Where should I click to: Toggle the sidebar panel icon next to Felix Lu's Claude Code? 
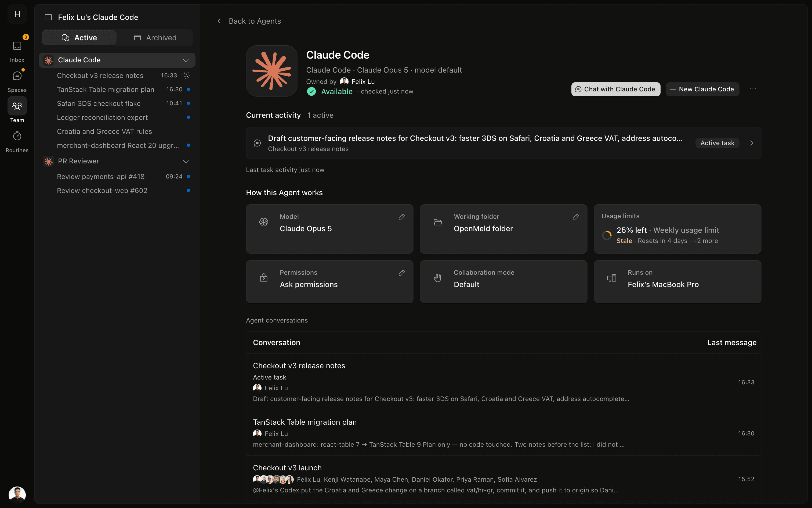[x=48, y=17]
